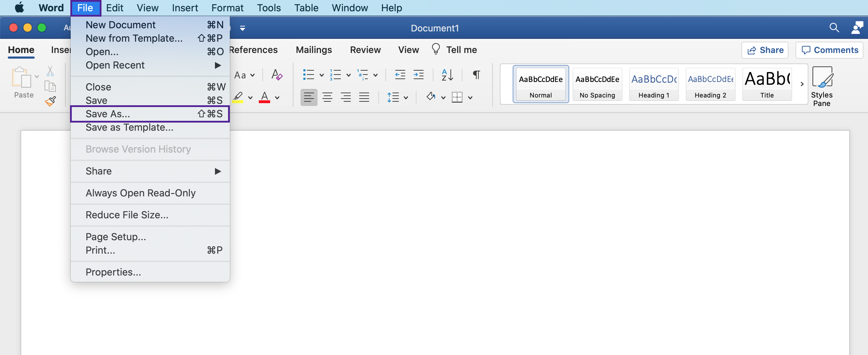Apply the Heading 2 style
The height and width of the screenshot is (355, 868).
click(x=710, y=84)
